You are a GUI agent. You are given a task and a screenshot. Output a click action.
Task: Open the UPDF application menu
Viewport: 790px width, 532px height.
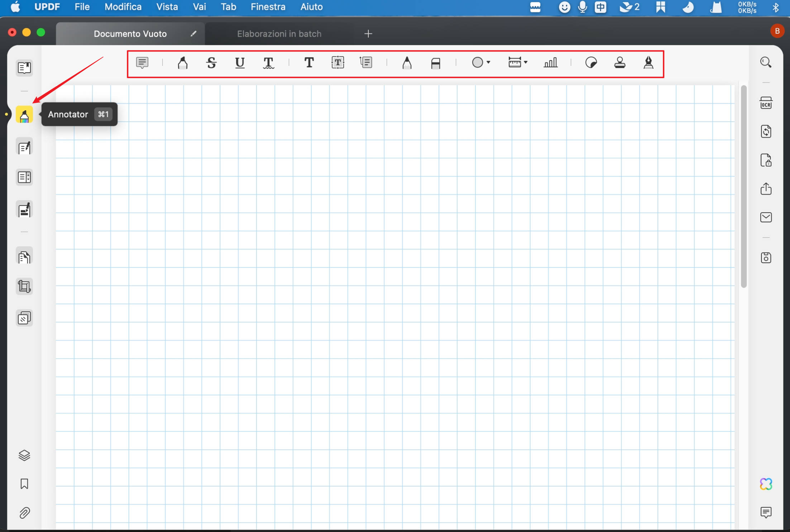point(47,7)
